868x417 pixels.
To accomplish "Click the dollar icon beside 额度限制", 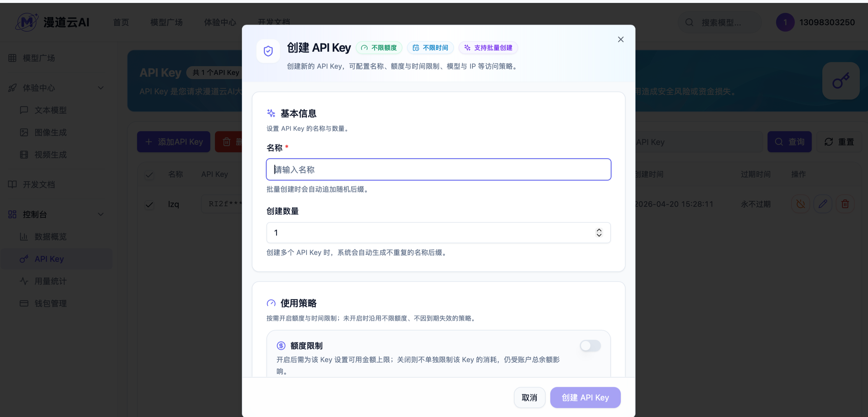I will pos(281,346).
